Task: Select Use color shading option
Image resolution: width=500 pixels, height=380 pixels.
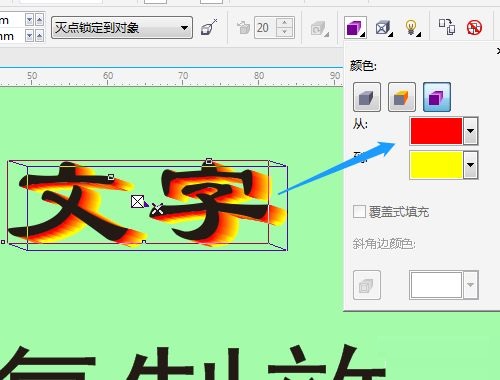Action: (437, 97)
